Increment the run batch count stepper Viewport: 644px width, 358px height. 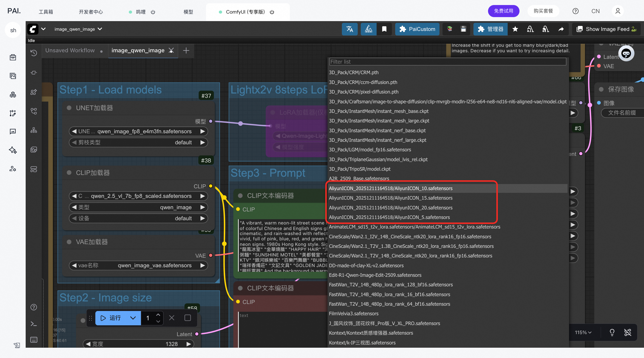point(158,315)
